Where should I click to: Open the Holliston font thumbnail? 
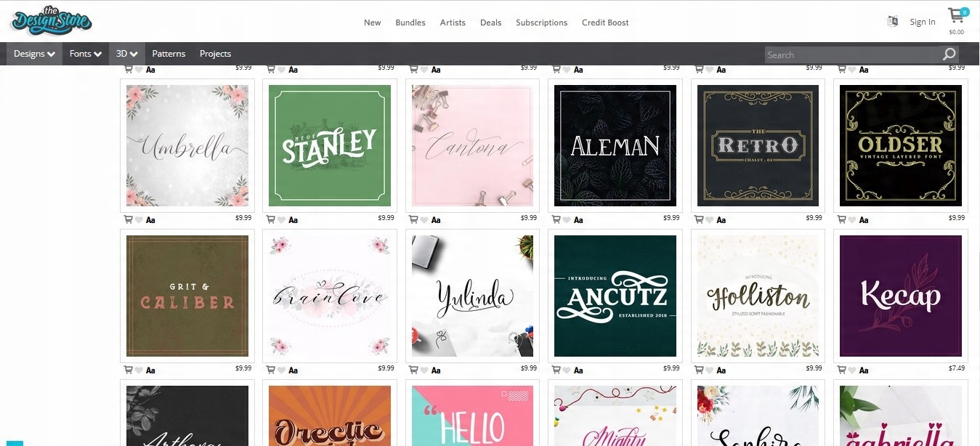coord(758,296)
